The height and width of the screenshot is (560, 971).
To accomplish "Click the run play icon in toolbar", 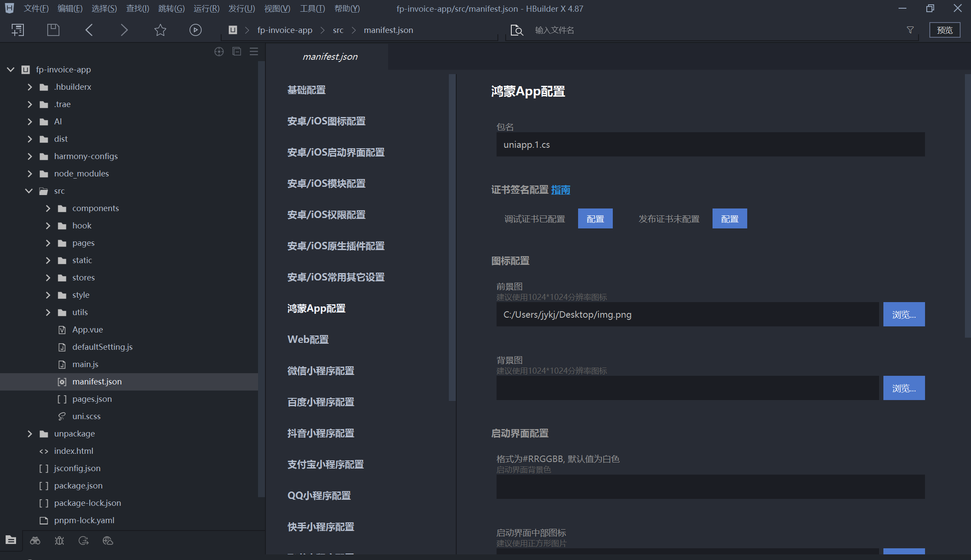I will pyautogui.click(x=196, y=30).
